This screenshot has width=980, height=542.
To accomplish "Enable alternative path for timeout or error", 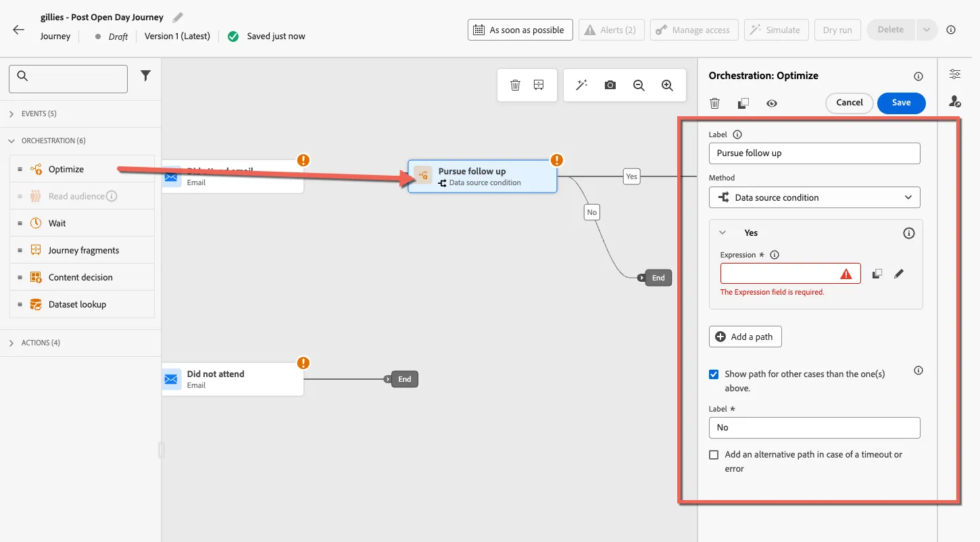I will coord(714,455).
